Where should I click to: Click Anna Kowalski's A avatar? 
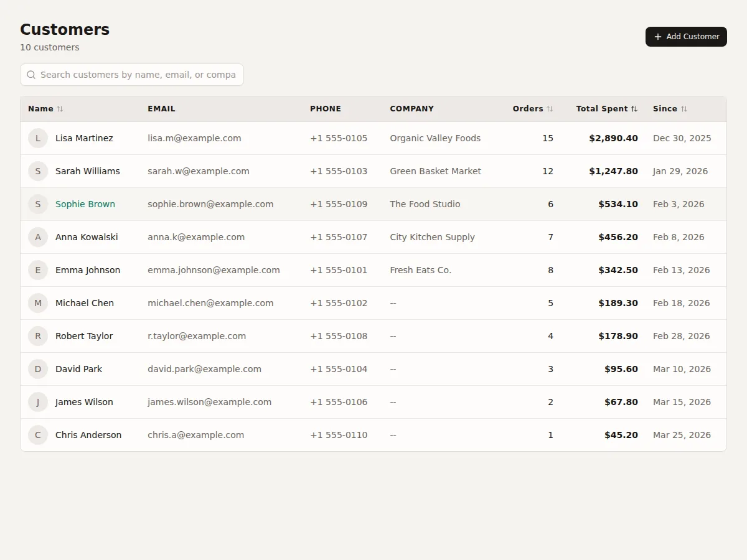38,237
